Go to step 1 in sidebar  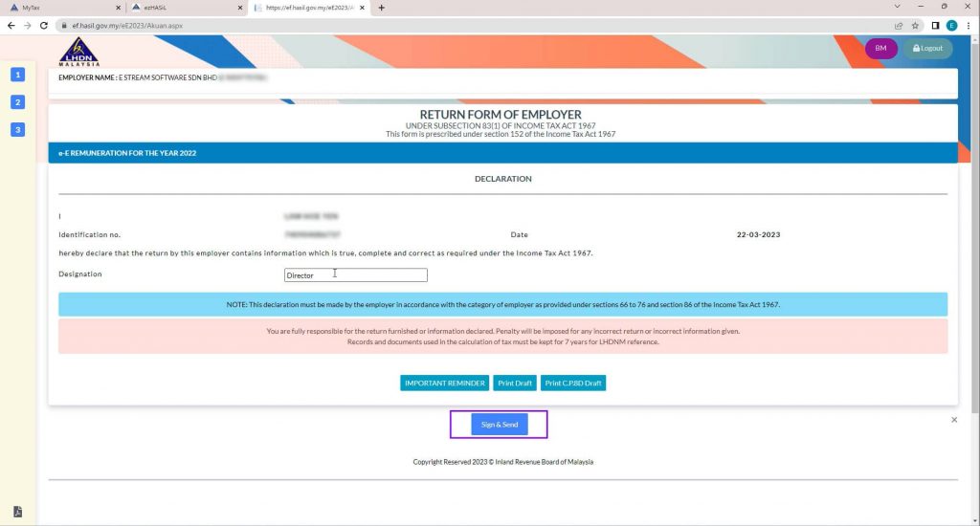point(18,76)
